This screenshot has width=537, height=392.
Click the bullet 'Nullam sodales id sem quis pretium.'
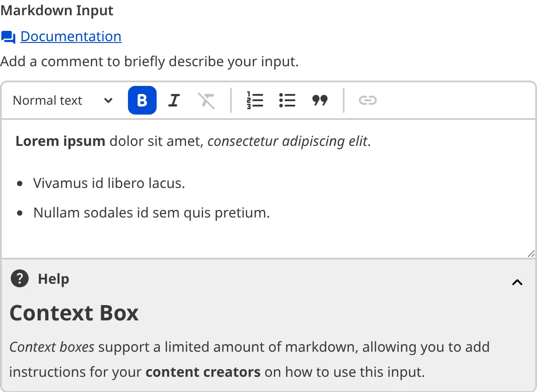point(152,213)
